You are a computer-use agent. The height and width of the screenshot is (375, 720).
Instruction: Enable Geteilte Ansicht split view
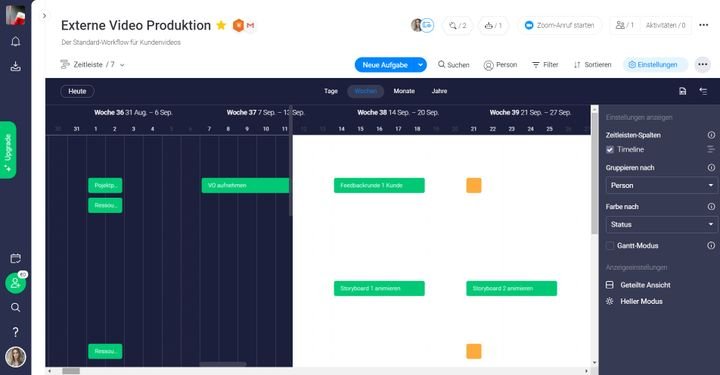(638, 285)
